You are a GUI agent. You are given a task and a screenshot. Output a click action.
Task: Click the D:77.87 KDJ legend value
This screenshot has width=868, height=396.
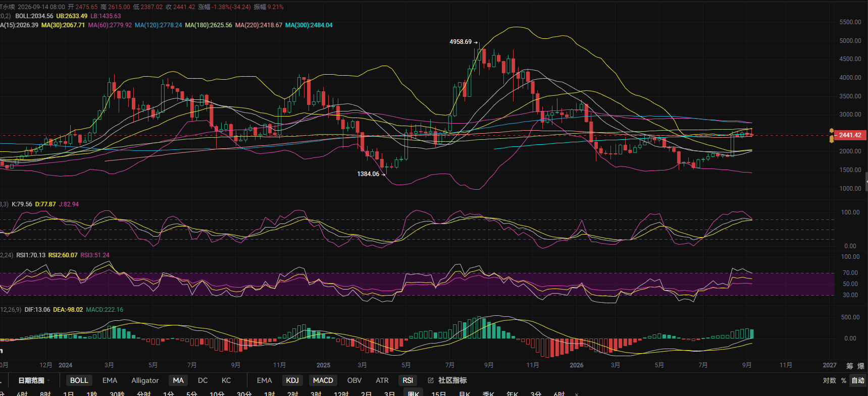click(45, 204)
